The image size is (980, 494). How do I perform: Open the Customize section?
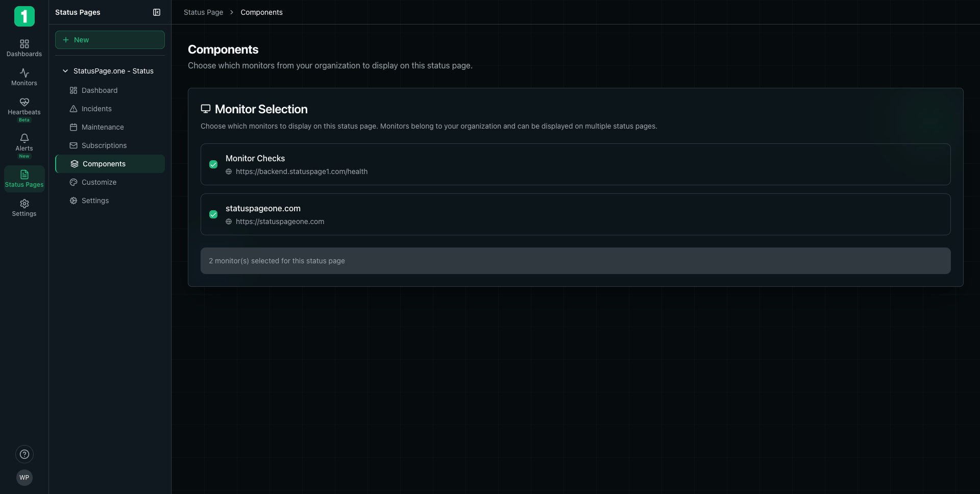pyautogui.click(x=99, y=182)
